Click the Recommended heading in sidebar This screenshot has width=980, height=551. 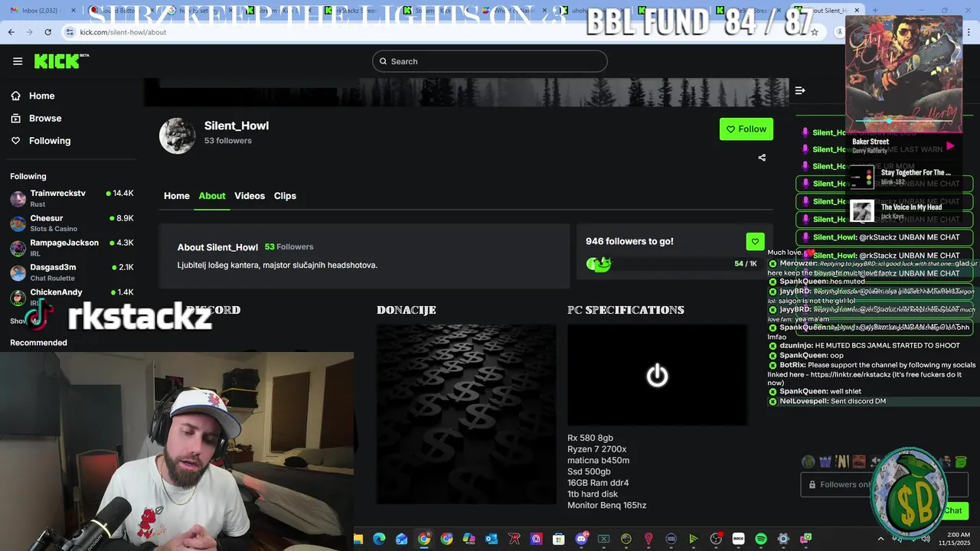(38, 343)
